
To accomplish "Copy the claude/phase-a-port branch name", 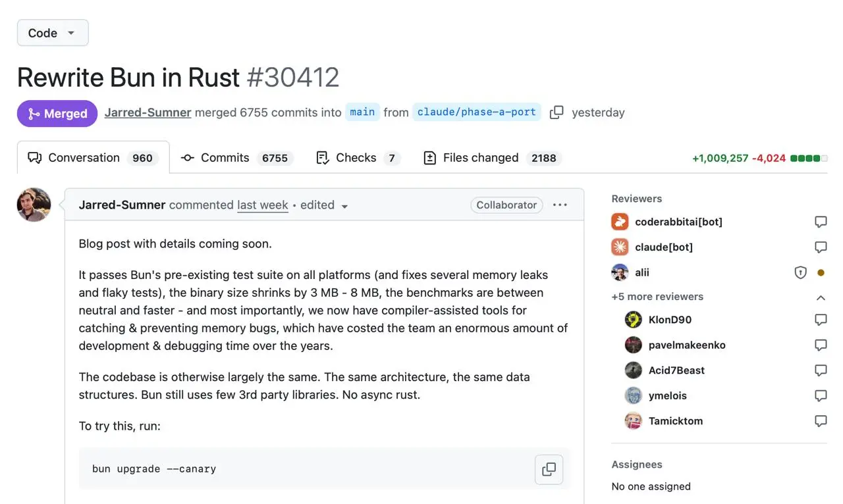I will [x=557, y=113].
